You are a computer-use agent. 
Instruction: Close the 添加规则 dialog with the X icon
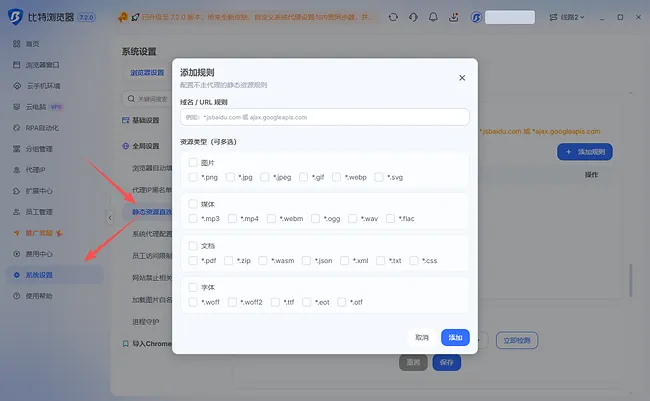pyautogui.click(x=462, y=78)
